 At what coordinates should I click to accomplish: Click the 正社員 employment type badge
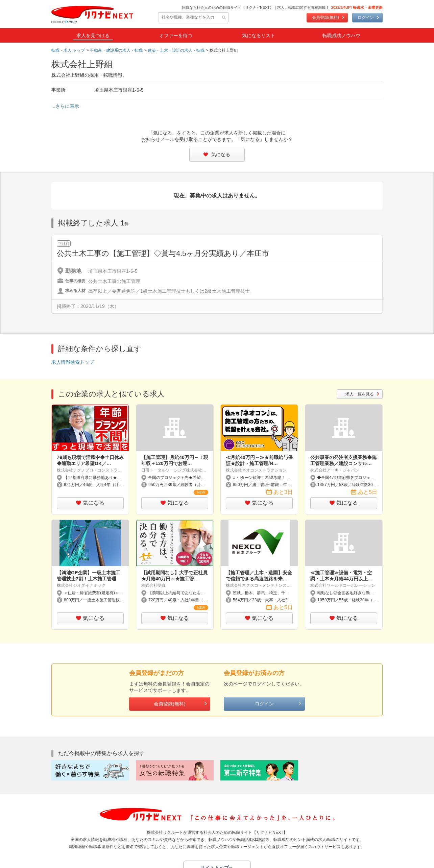tap(64, 244)
